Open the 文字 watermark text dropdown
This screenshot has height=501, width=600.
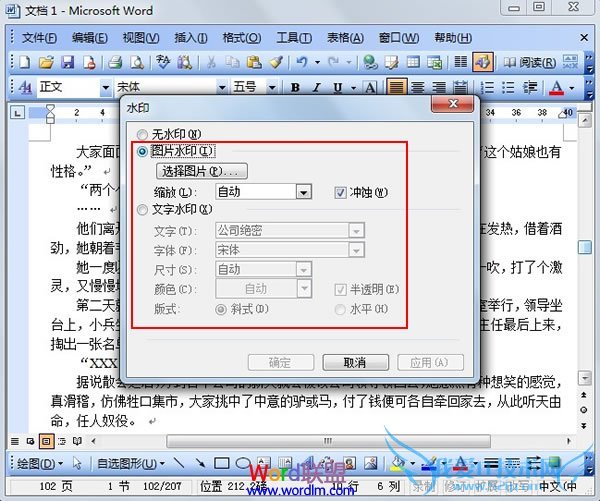pos(356,231)
